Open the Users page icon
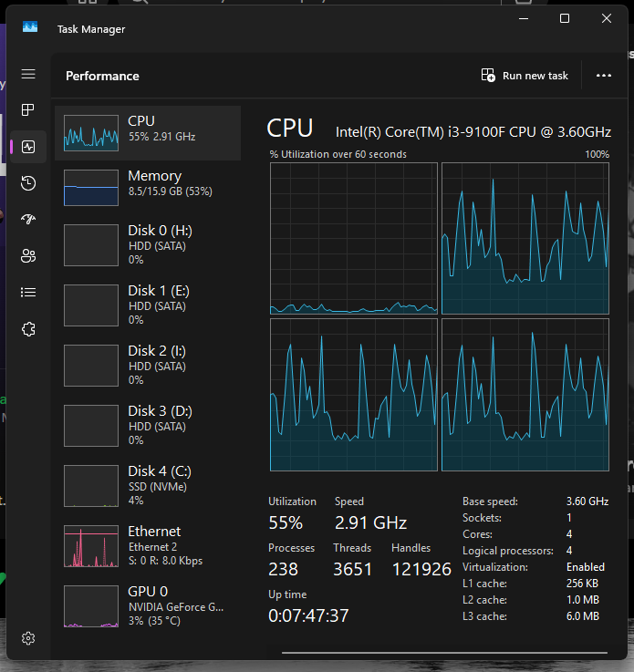634x672 pixels. pos(28,256)
